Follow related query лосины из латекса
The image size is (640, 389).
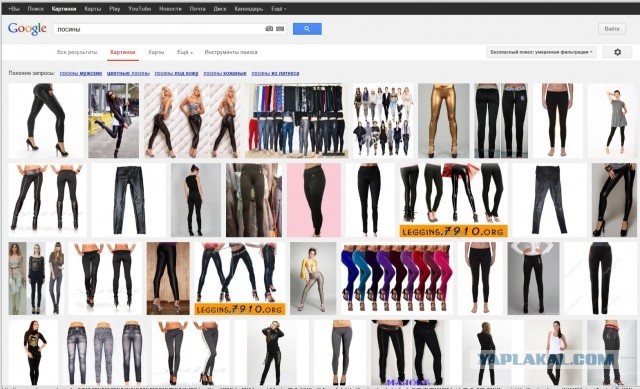275,73
